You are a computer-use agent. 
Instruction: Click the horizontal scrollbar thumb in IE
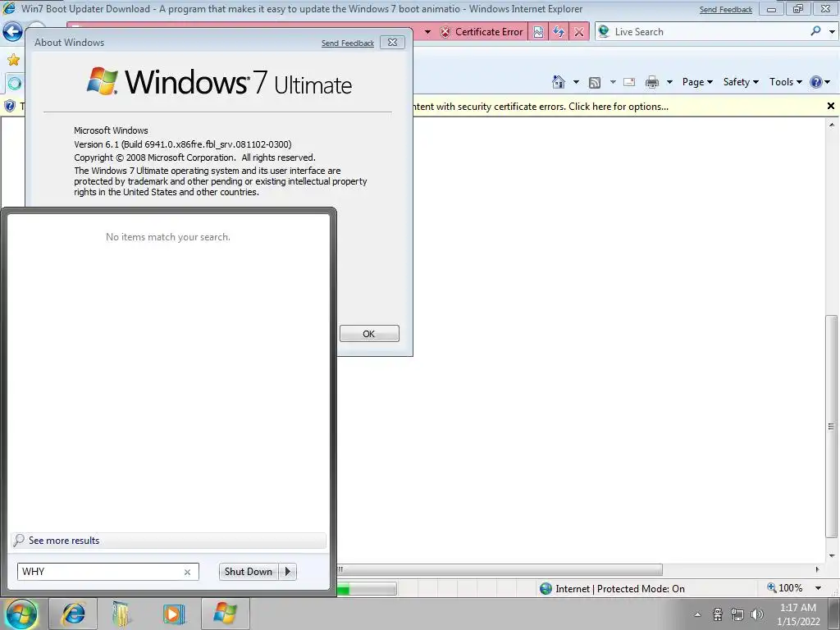point(500,569)
